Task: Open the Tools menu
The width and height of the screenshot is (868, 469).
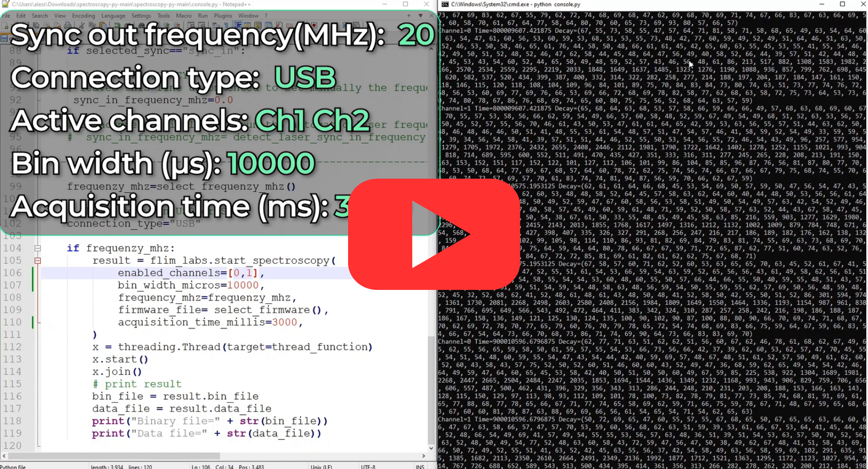Action: click(x=164, y=15)
